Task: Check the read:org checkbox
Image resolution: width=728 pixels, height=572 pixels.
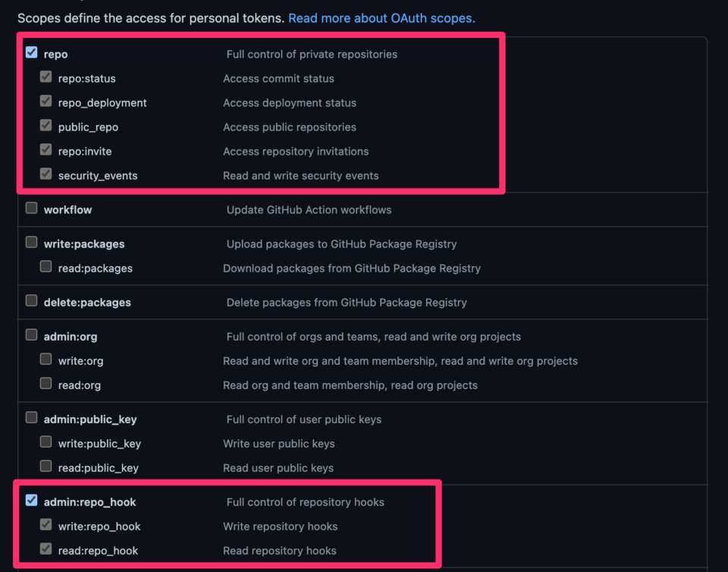Action: pos(46,383)
